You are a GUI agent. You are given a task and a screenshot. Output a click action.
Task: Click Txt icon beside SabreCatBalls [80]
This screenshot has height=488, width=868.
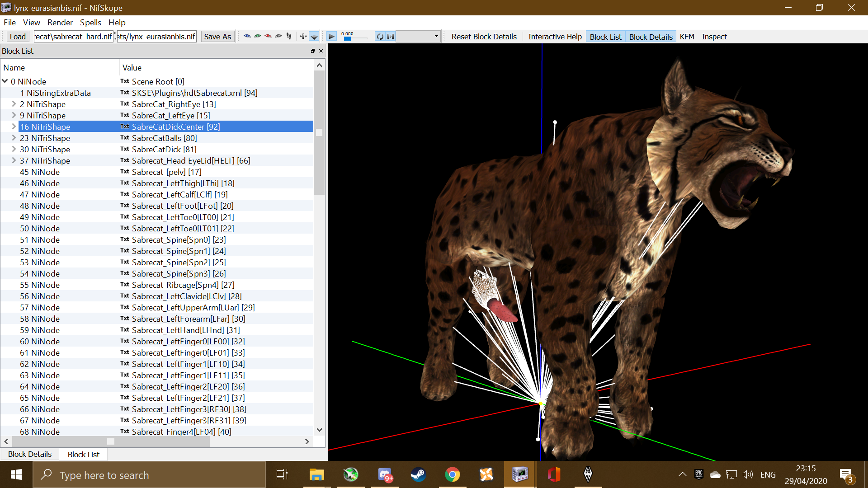pos(125,138)
